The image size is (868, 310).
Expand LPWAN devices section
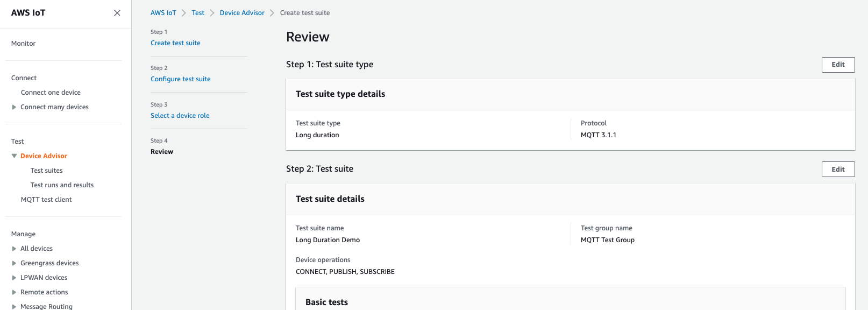tap(14, 278)
